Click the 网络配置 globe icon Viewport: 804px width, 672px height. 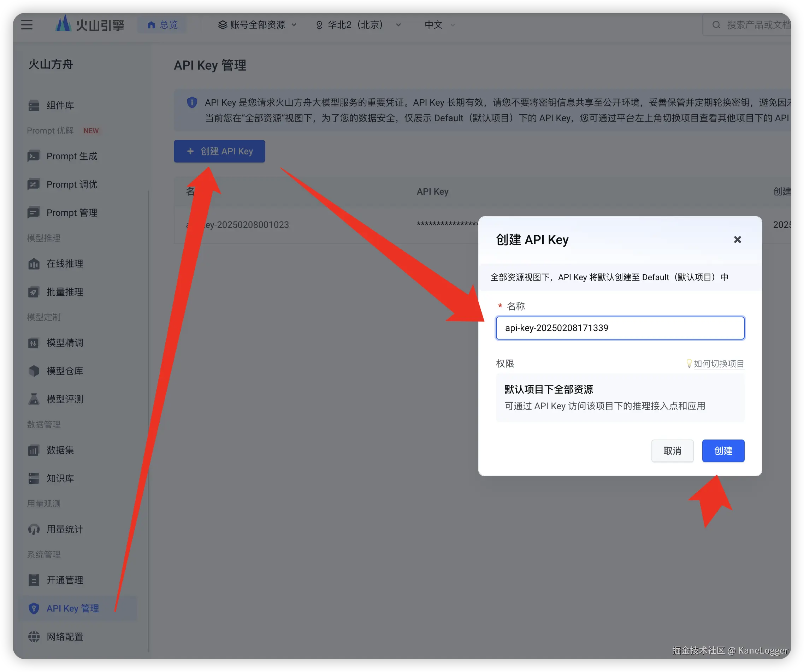(x=34, y=637)
